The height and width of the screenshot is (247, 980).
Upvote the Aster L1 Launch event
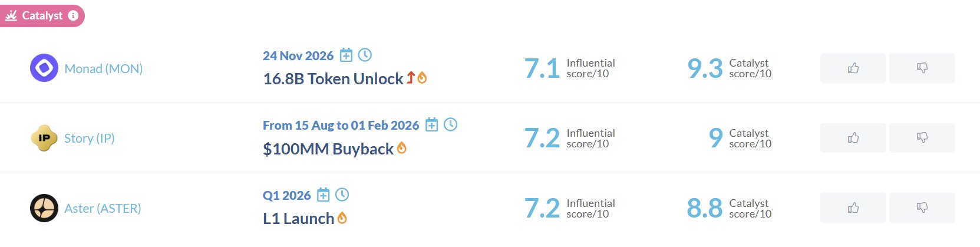tap(853, 208)
